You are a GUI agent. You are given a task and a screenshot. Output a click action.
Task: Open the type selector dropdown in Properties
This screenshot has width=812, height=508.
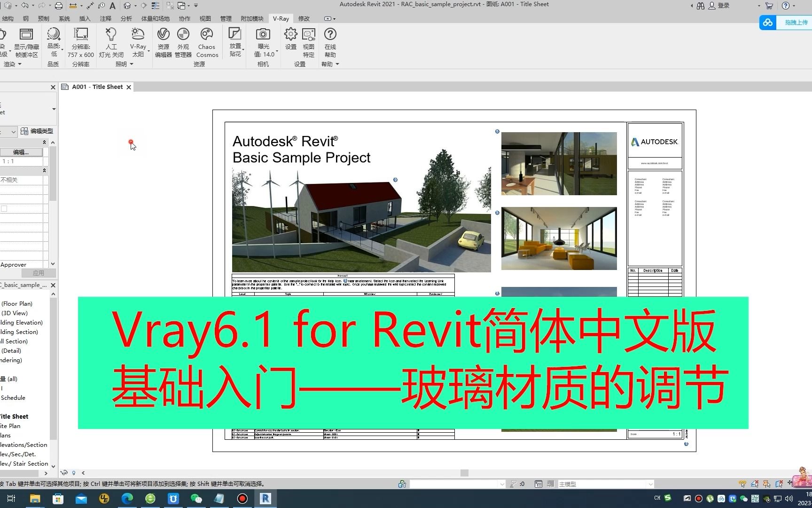[x=54, y=109]
